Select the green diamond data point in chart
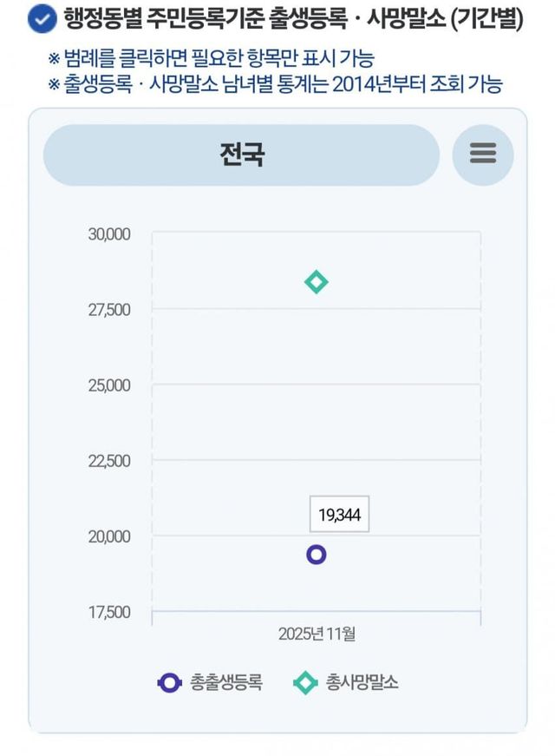Screen dimensions: 555x756 pos(317,282)
